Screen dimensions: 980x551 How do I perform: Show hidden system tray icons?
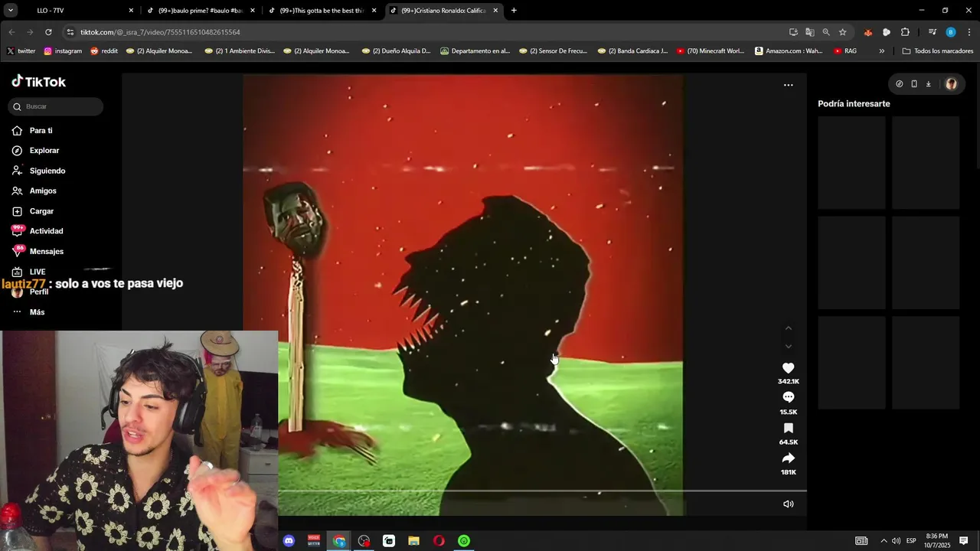[883, 541]
